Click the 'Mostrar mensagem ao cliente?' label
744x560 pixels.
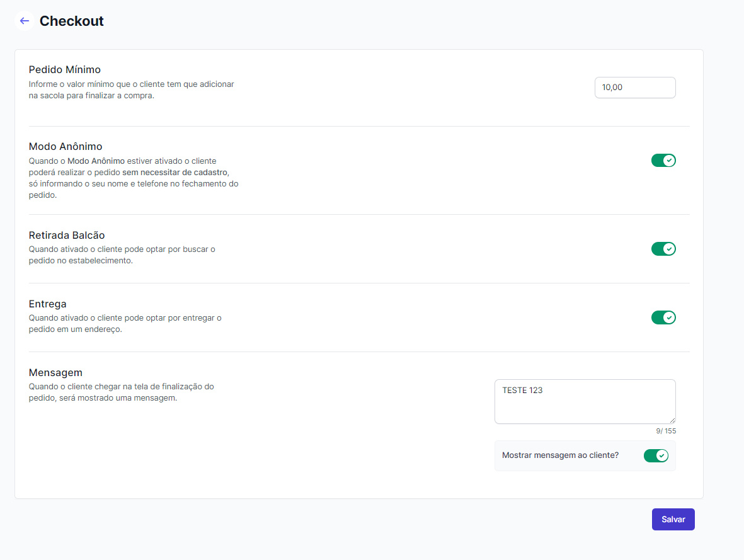(560, 455)
